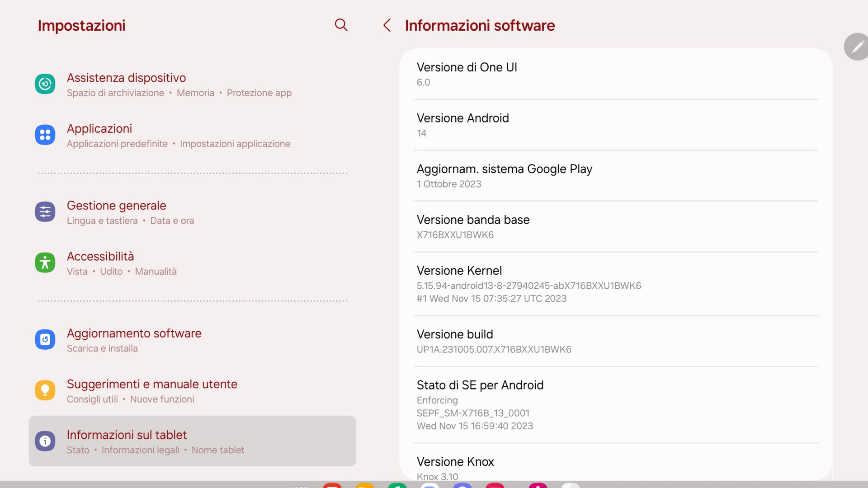Screen dimensions: 868x488
Task: Select Informazioni sul tablet
Action: 192,441
